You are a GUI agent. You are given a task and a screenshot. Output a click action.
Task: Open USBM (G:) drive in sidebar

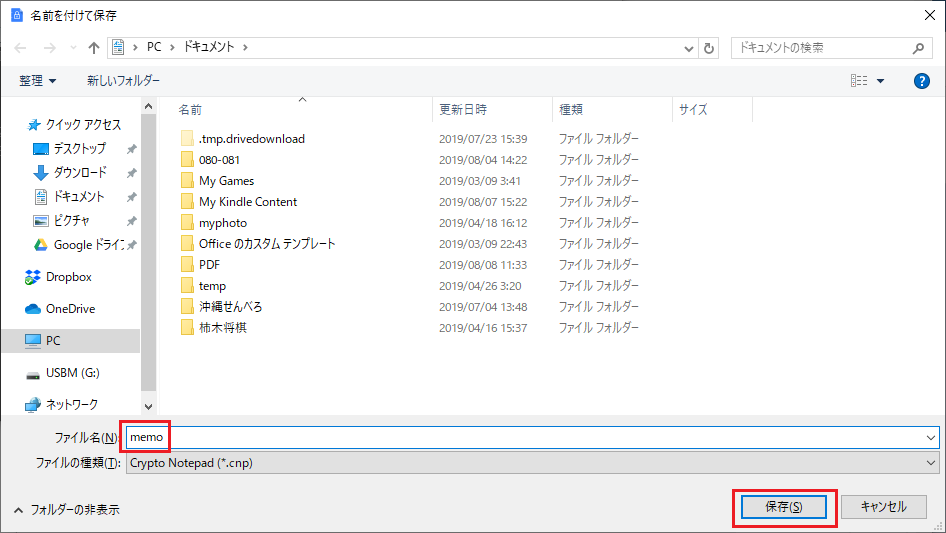point(72,373)
